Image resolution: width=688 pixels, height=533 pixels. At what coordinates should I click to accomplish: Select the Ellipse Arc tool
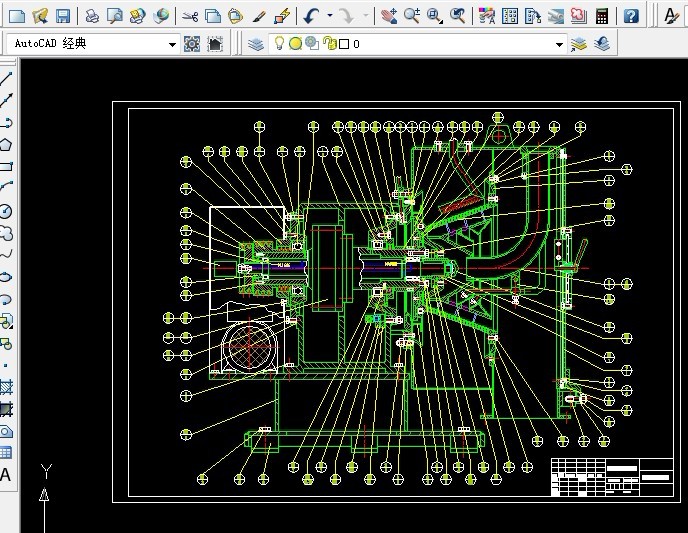(6, 299)
